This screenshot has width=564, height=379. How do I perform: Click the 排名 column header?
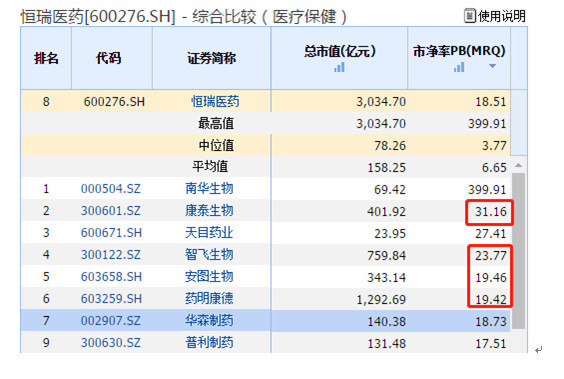[46, 58]
